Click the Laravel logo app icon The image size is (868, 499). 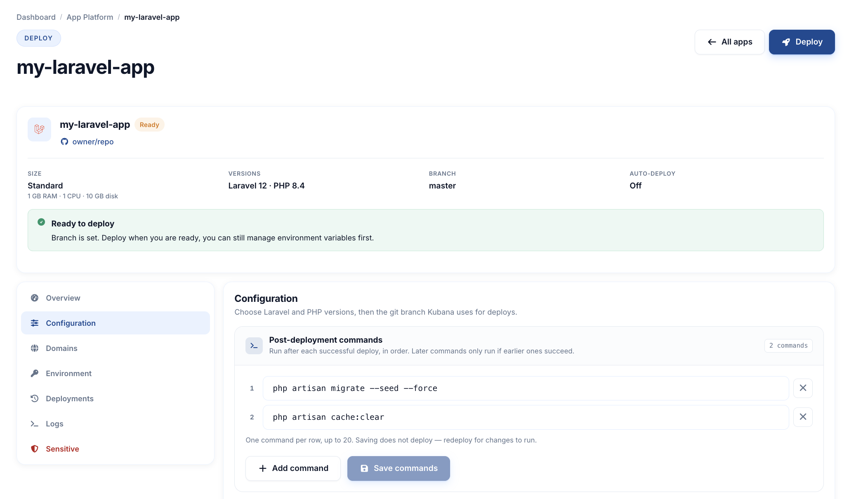point(39,129)
